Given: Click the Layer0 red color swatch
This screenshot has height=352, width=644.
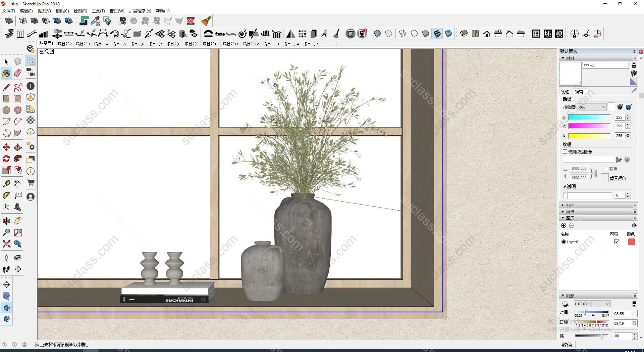Looking at the screenshot, I should click(x=631, y=242).
